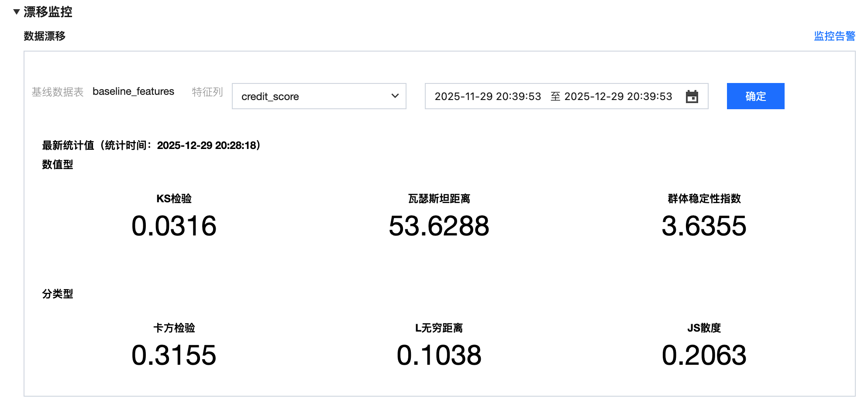This screenshot has height=415, width=868.
Task: Click the 卡方检验 metric label
Action: pos(174,328)
